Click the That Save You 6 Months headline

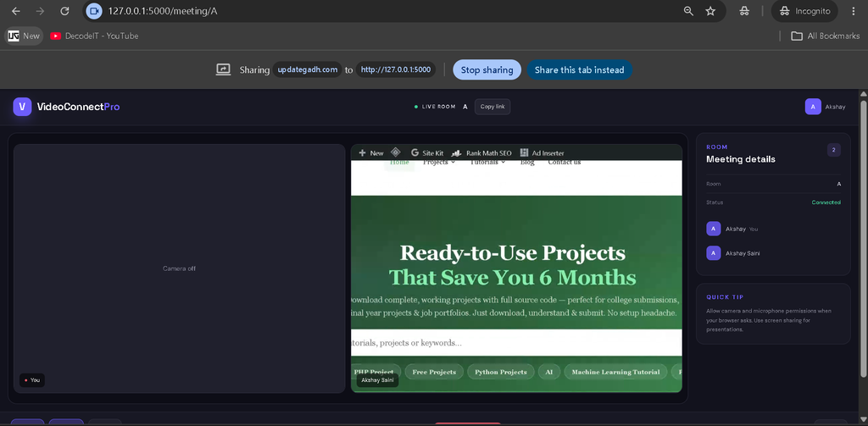513,277
